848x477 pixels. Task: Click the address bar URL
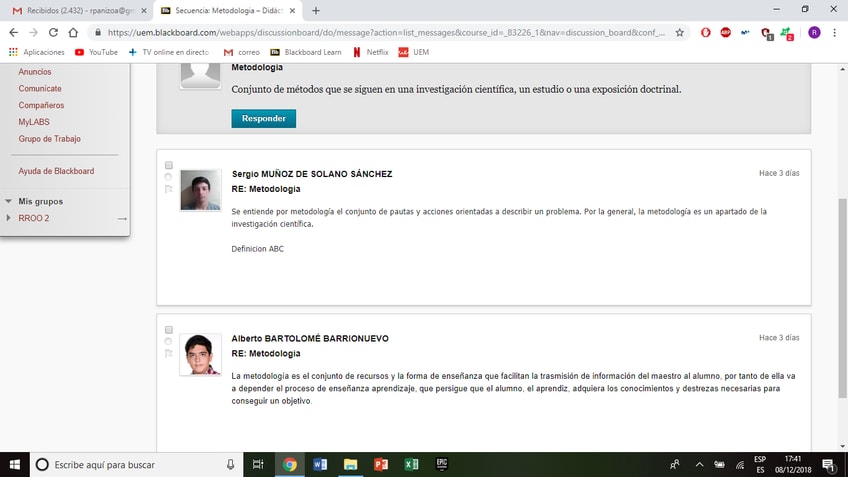386,32
